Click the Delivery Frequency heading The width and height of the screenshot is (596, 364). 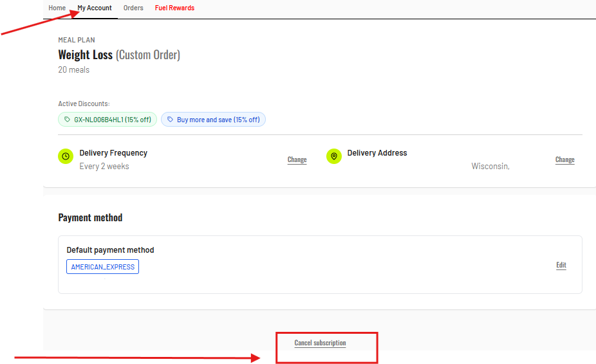113,153
